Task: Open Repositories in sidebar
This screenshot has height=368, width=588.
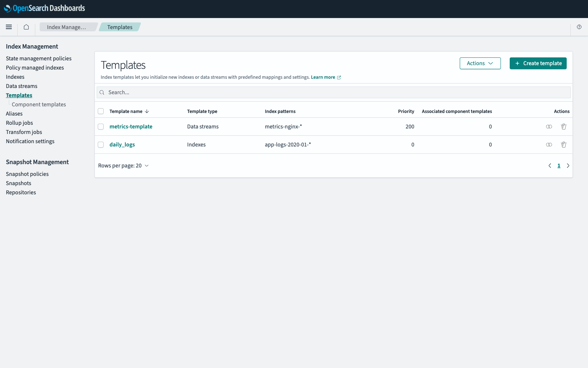Action: pyautogui.click(x=21, y=192)
